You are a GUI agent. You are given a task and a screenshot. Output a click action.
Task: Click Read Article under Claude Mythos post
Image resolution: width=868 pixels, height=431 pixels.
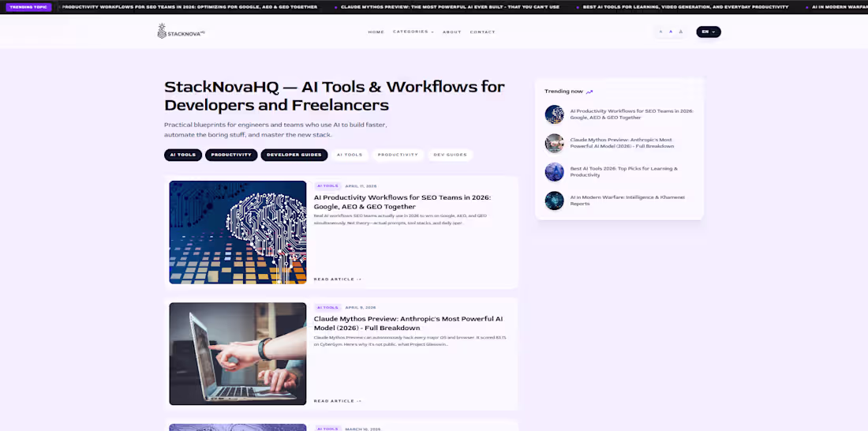pyautogui.click(x=337, y=400)
